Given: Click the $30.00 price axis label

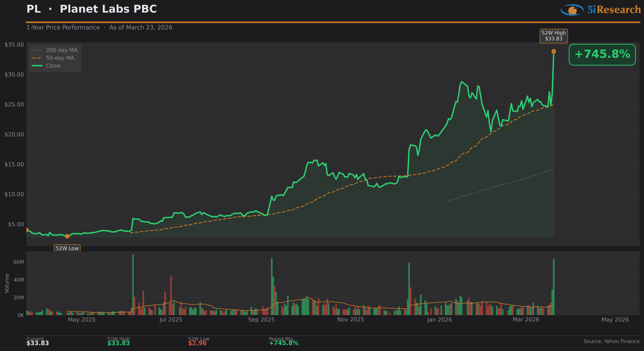Looking at the screenshot, I should pyautogui.click(x=14, y=75).
